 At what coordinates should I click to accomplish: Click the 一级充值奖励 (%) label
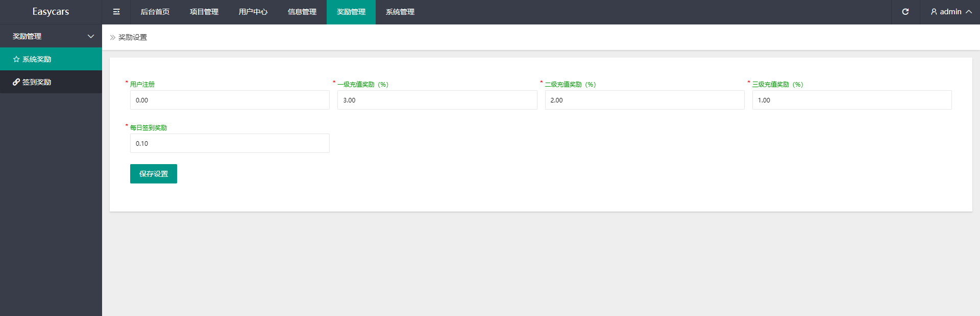click(x=363, y=85)
